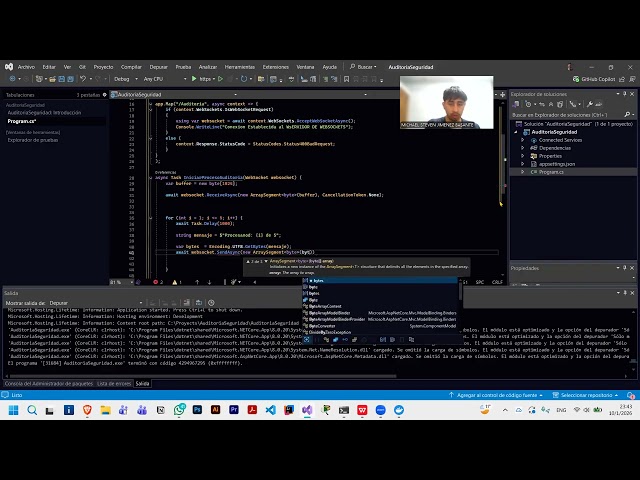Open the Windows Start button

click(13, 410)
